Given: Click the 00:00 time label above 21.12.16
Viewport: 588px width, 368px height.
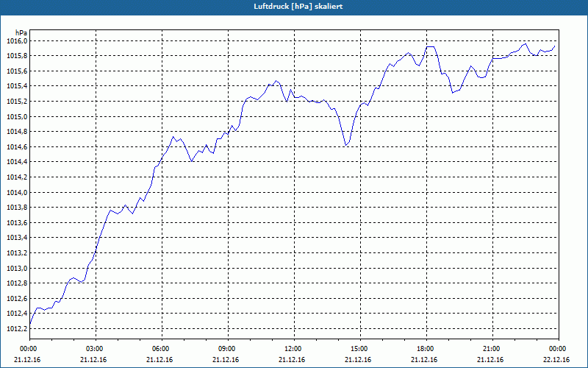Looking at the screenshot, I should [x=29, y=349].
